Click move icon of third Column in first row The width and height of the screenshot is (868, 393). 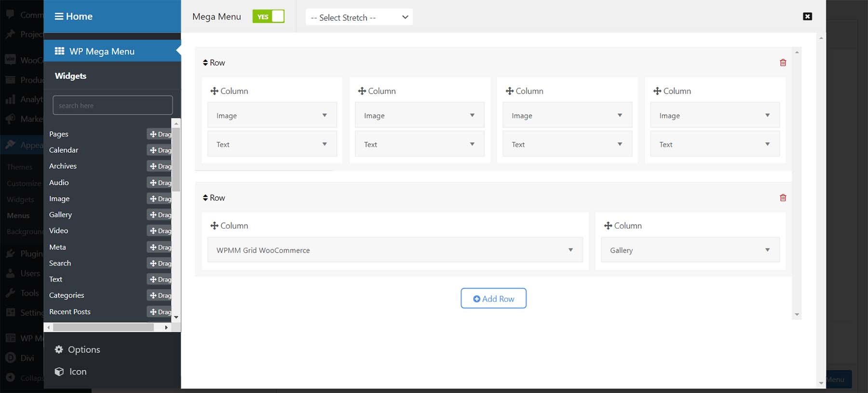(x=510, y=91)
